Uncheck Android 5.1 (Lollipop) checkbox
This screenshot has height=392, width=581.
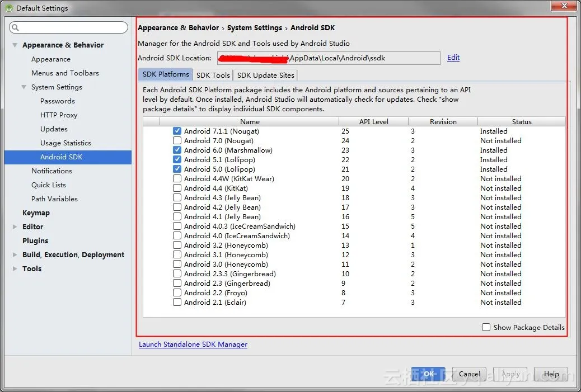[x=177, y=159]
